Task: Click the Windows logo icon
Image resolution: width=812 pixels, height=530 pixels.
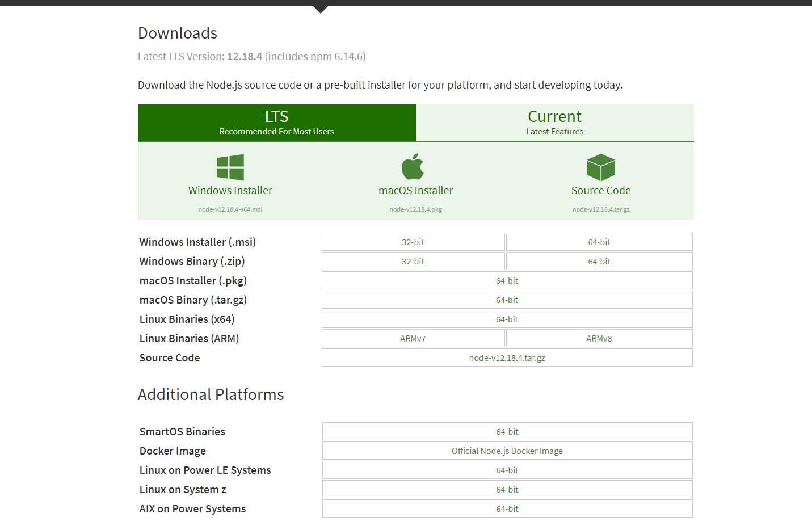Action: [230, 167]
